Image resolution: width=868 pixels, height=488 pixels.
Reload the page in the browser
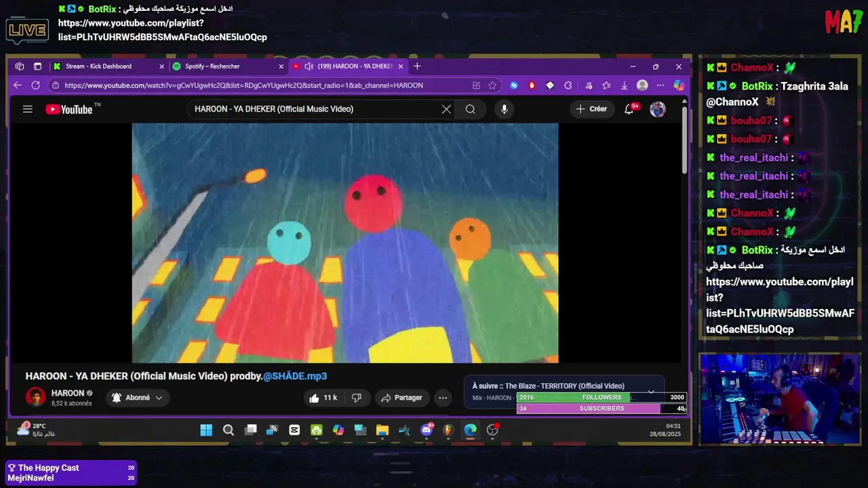tap(35, 85)
